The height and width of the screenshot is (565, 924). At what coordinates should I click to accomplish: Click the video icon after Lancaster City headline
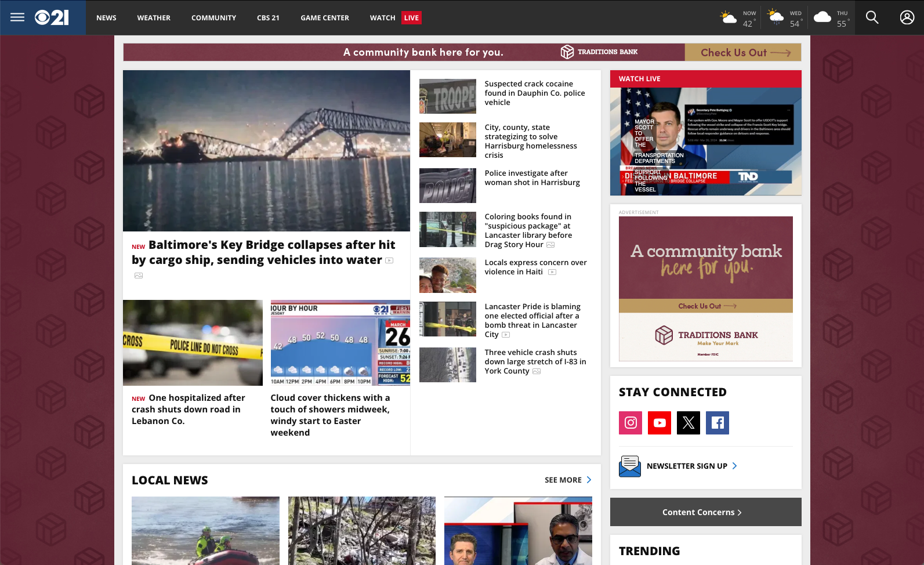click(x=506, y=335)
